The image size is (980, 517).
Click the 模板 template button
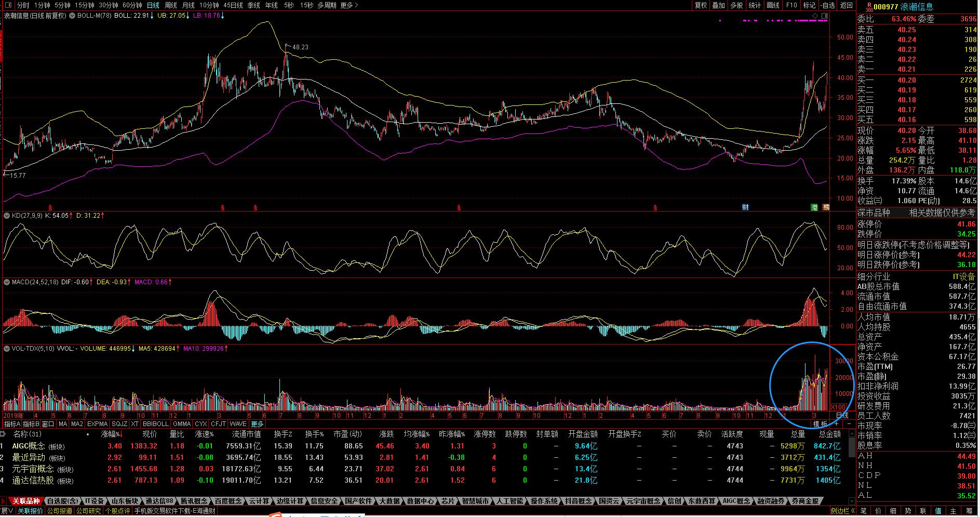coord(820,424)
